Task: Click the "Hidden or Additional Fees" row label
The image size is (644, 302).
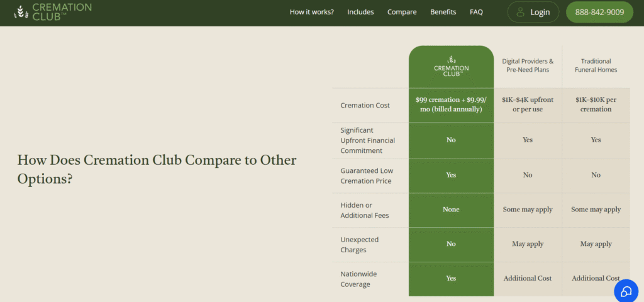Action: (x=364, y=210)
